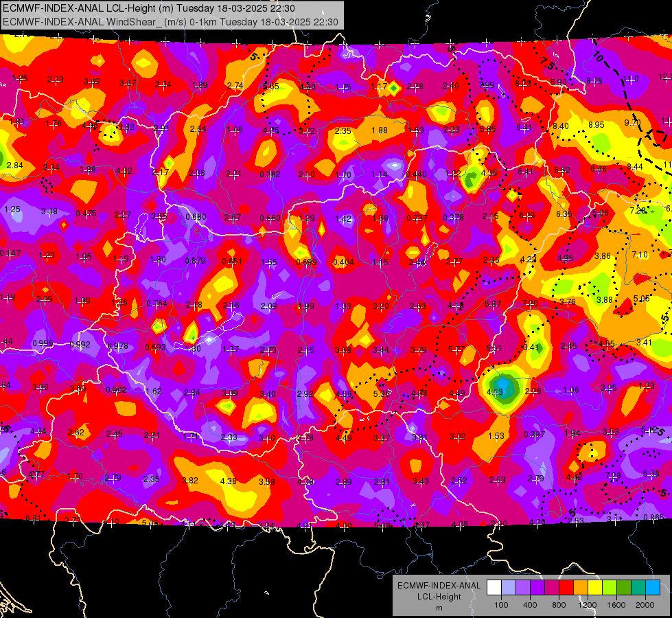This screenshot has height=618, width=672.
Task: Click the legend tick label 100
Action: point(501,605)
